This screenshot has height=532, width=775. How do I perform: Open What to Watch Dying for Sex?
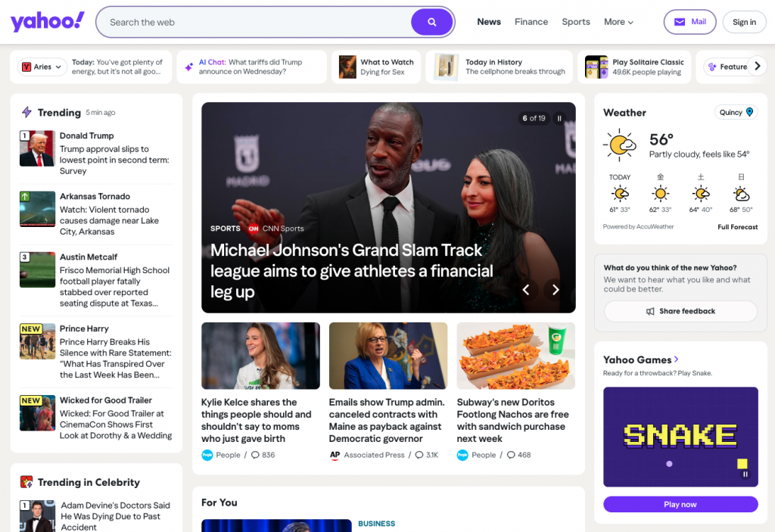coord(376,67)
